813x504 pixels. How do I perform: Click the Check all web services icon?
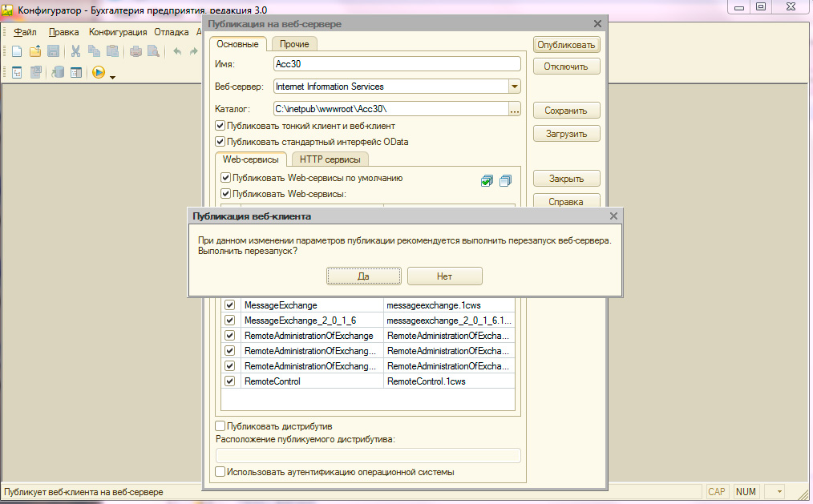pos(487,181)
